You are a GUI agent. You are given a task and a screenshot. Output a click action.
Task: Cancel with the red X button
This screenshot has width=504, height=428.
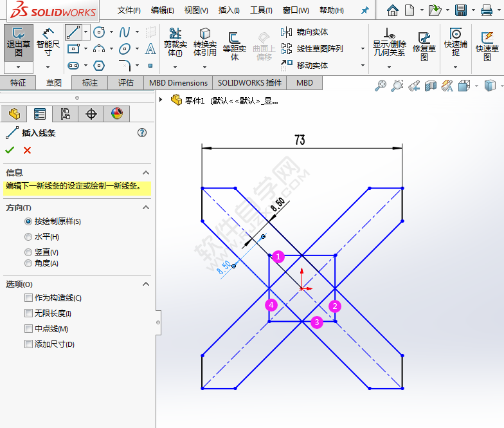(27, 150)
